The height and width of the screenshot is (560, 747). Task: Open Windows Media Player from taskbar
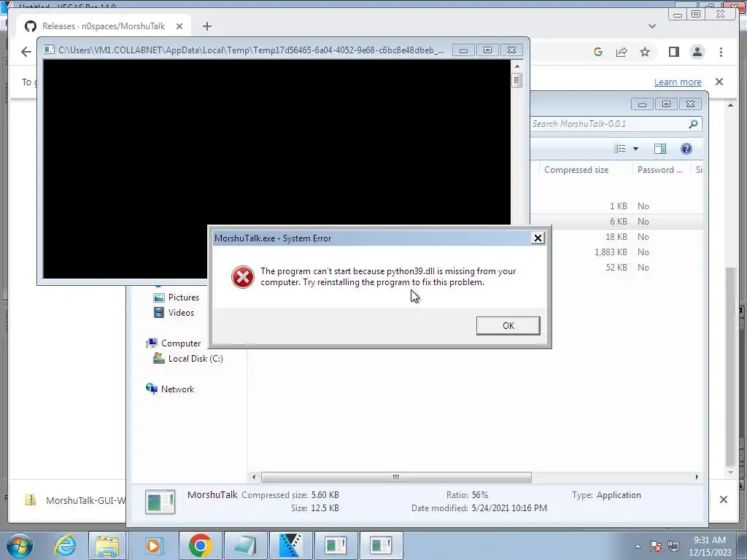[153, 545]
